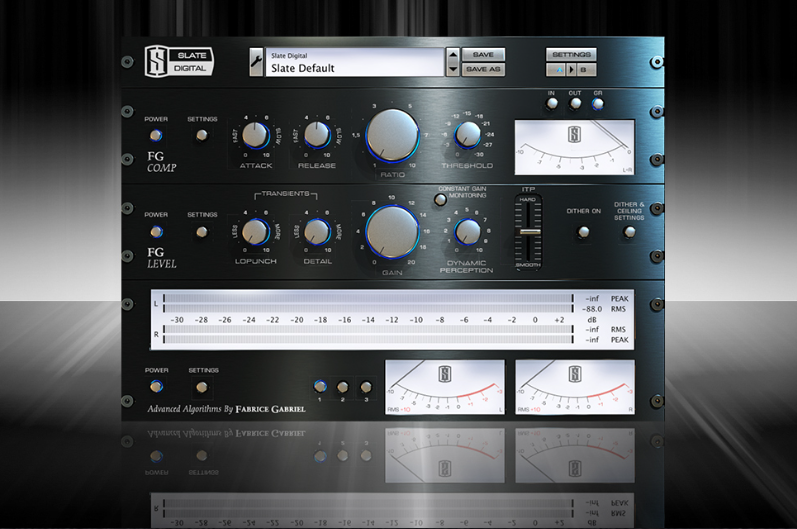Step to previous preset with the up arrow
The width and height of the screenshot is (797, 529).
click(452, 55)
